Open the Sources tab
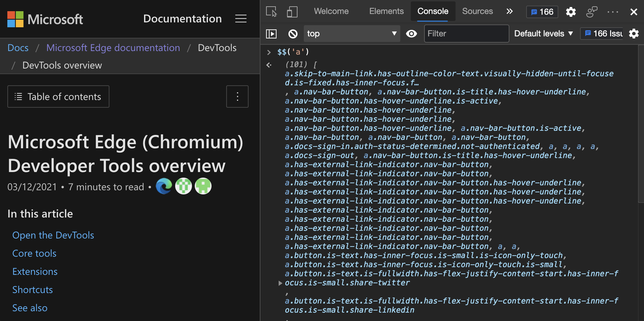The image size is (644, 321). click(x=477, y=11)
